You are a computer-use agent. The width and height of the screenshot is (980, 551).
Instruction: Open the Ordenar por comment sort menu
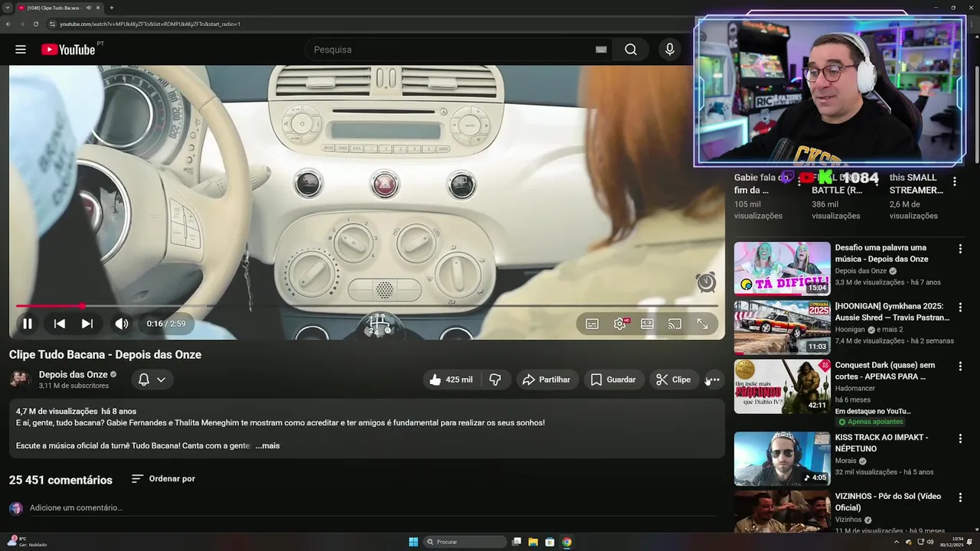click(163, 479)
